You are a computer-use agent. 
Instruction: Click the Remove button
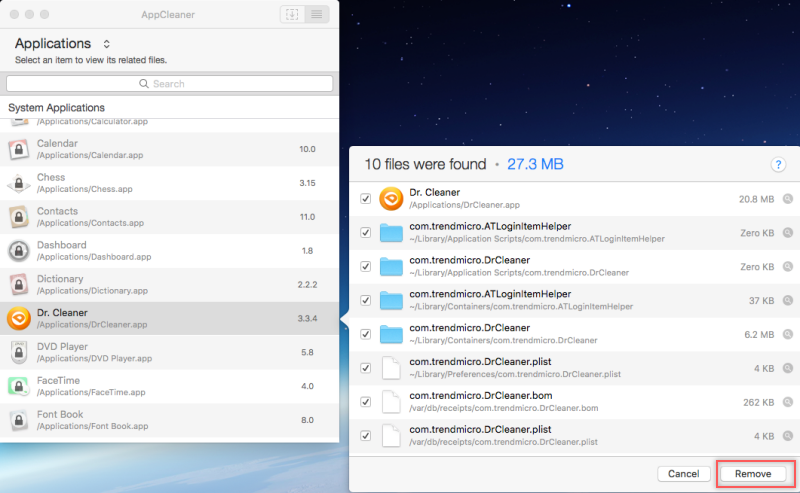[x=754, y=473]
